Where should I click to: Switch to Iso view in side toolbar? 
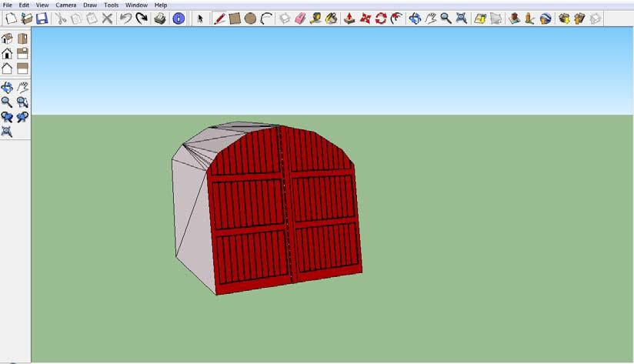[7, 38]
